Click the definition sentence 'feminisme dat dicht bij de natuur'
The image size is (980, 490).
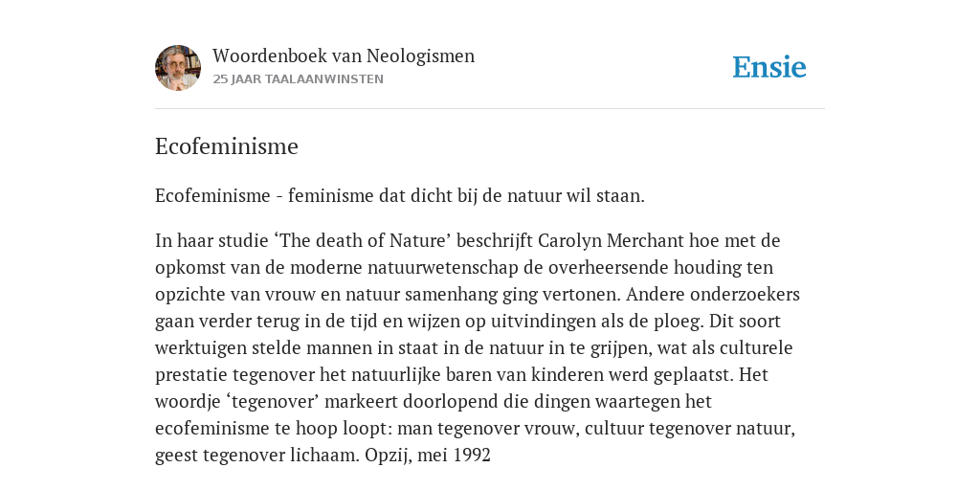click(x=425, y=196)
